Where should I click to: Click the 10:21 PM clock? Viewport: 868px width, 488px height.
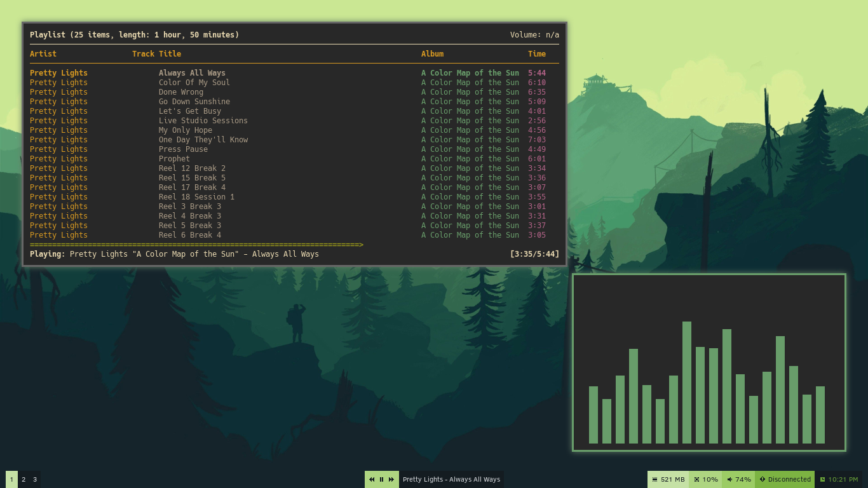tap(843, 480)
